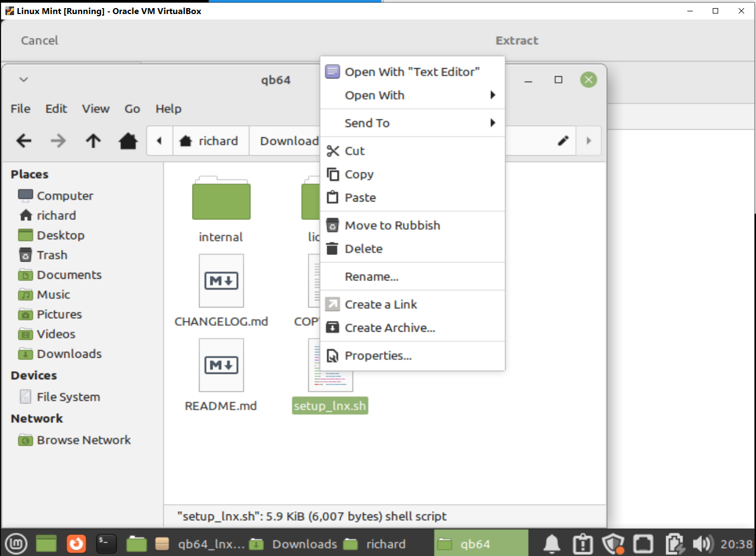
Task: Click the clipboard warning tray icon
Action: tap(583, 544)
